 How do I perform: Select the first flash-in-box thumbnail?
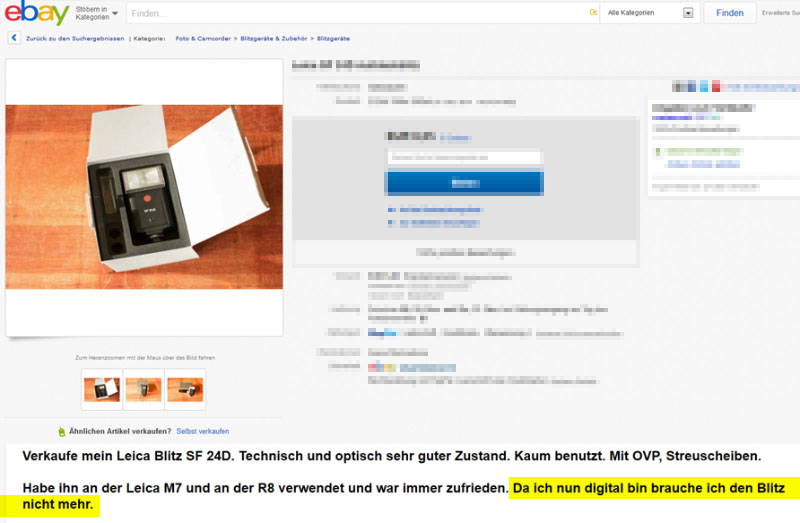102,390
